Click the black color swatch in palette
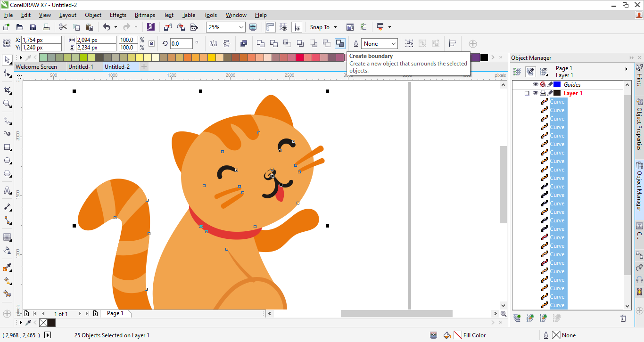The image size is (644, 342). click(x=484, y=57)
